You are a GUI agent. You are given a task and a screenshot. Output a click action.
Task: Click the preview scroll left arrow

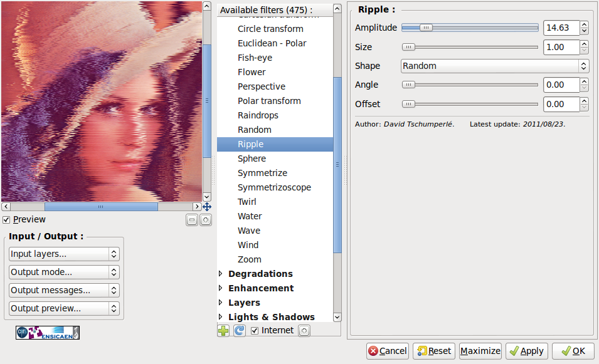[x=6, y=207]
